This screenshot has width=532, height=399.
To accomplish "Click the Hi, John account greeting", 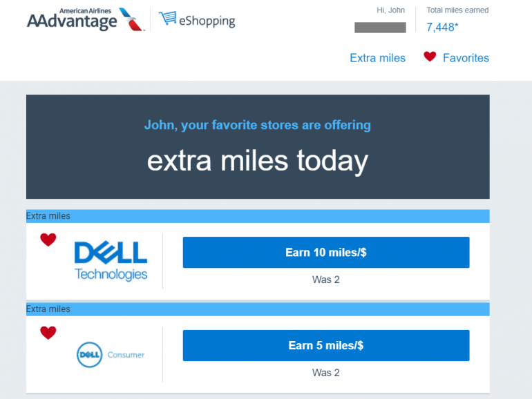I will pos(390,11).
